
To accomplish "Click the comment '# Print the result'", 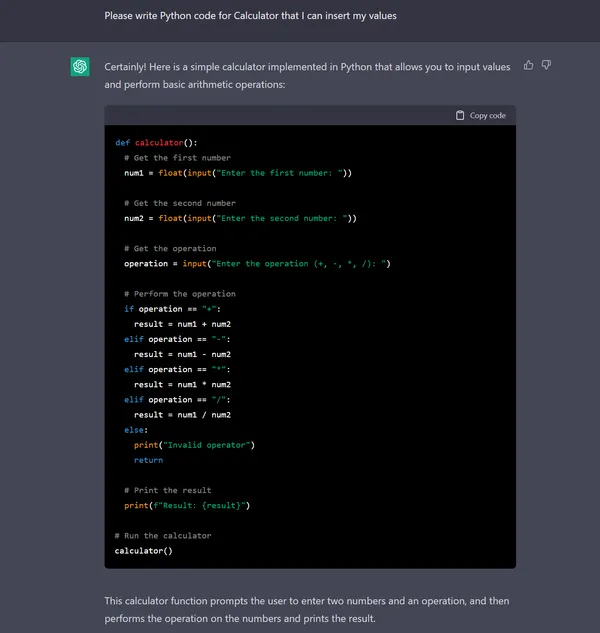I will [168, 490].
